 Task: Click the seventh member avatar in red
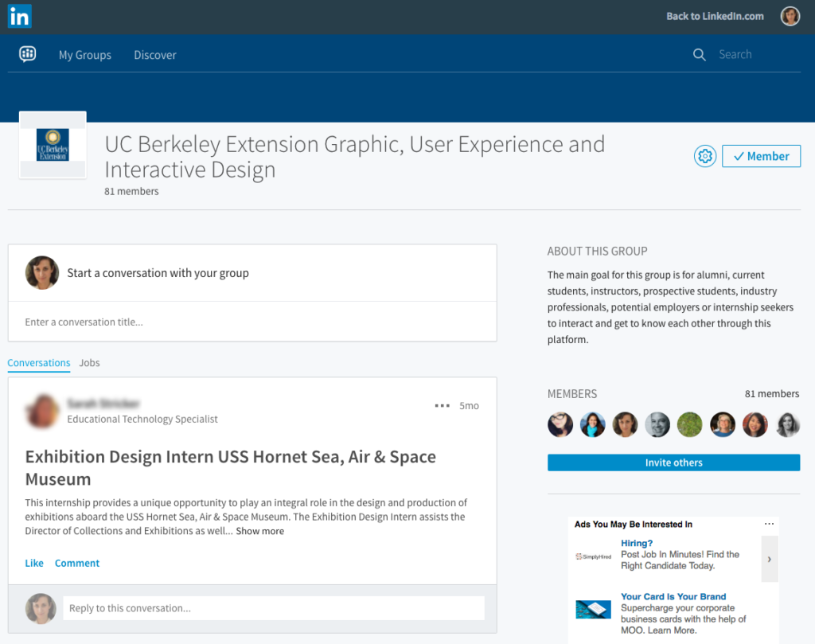click(x=755, y=424)
